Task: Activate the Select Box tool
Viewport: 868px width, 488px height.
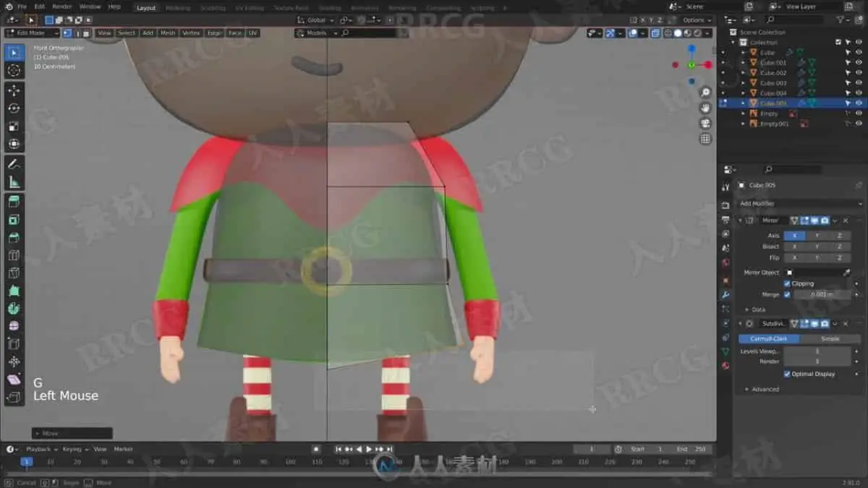Action: (14, 52)
